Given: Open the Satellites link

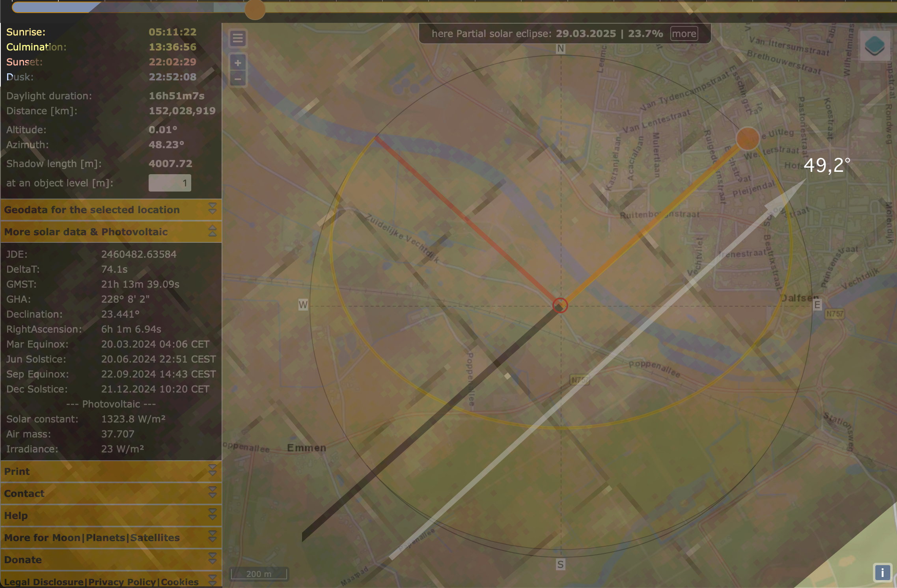Looking at the screenshot, I should click(x=155, y=538).
